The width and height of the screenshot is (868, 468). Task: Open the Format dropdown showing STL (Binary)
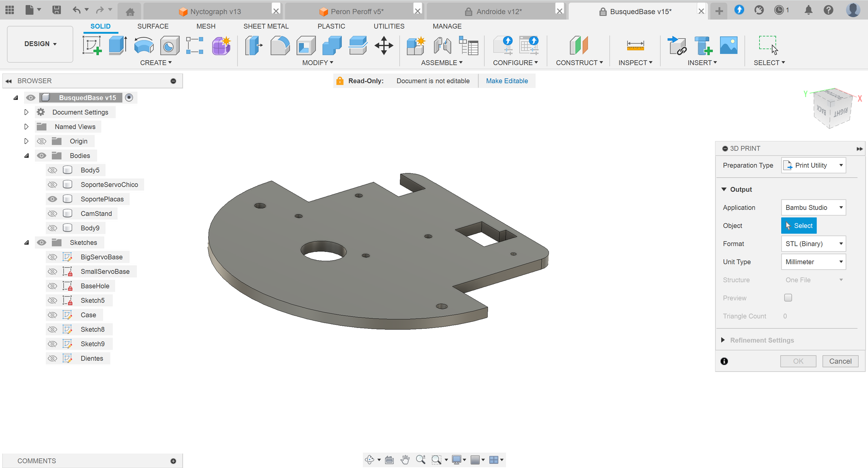pyautogui.click(x=813, y=244)
